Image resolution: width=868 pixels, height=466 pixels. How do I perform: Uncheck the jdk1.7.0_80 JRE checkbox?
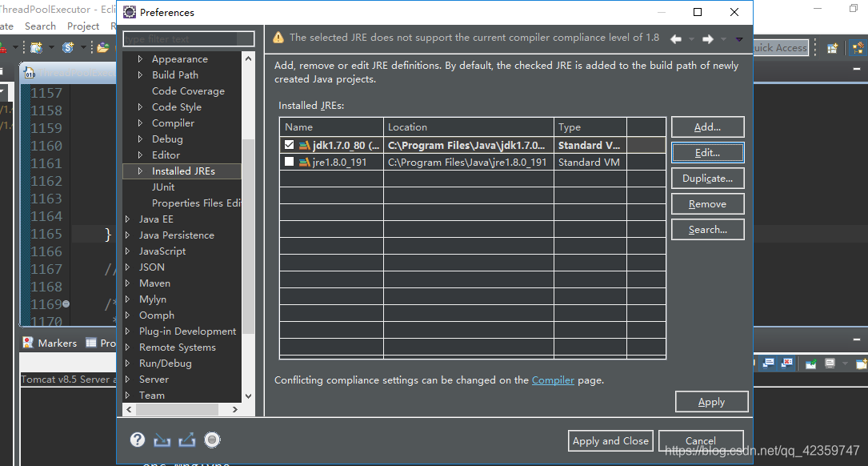coord(289,145)
